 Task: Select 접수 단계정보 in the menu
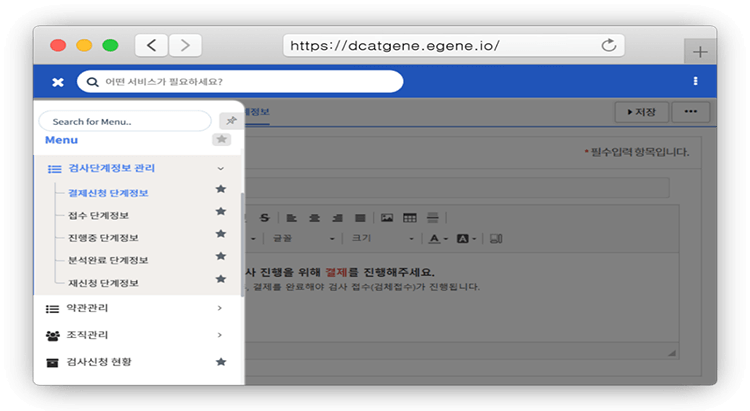(98, 215)
